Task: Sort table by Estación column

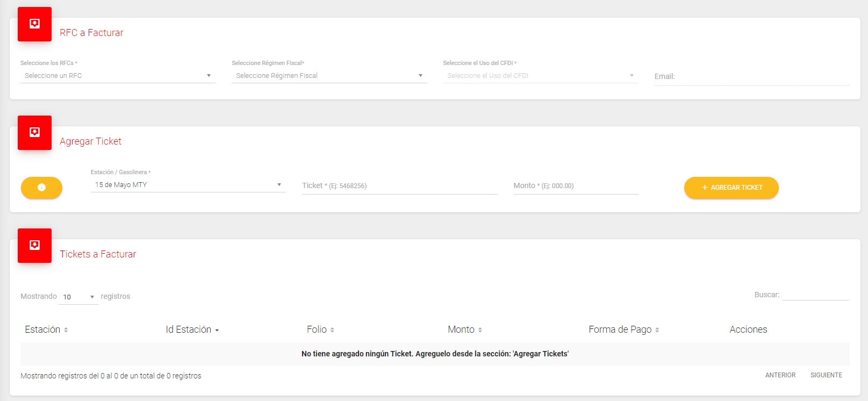Action: 46,330
